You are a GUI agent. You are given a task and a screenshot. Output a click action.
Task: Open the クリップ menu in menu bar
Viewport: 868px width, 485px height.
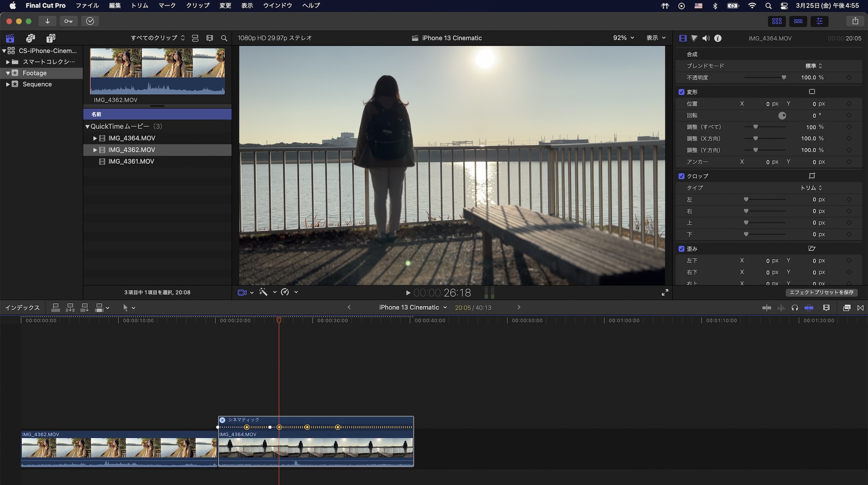coord(197,6)
